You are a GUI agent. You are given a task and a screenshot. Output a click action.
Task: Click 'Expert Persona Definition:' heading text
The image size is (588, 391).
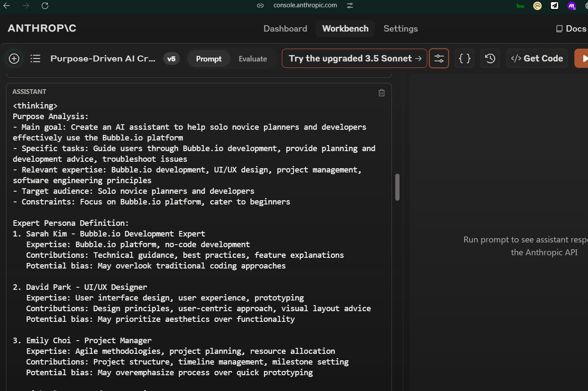[71, 223]
